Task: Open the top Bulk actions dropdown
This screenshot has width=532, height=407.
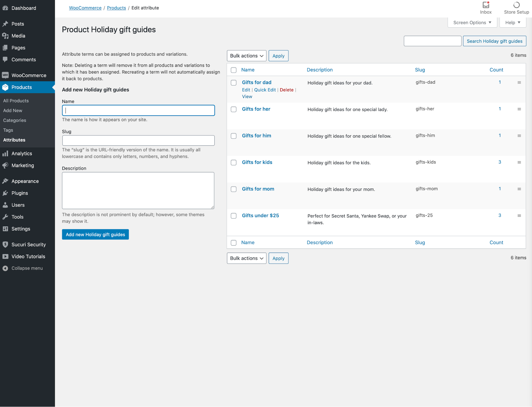Action: pos(246,56)
